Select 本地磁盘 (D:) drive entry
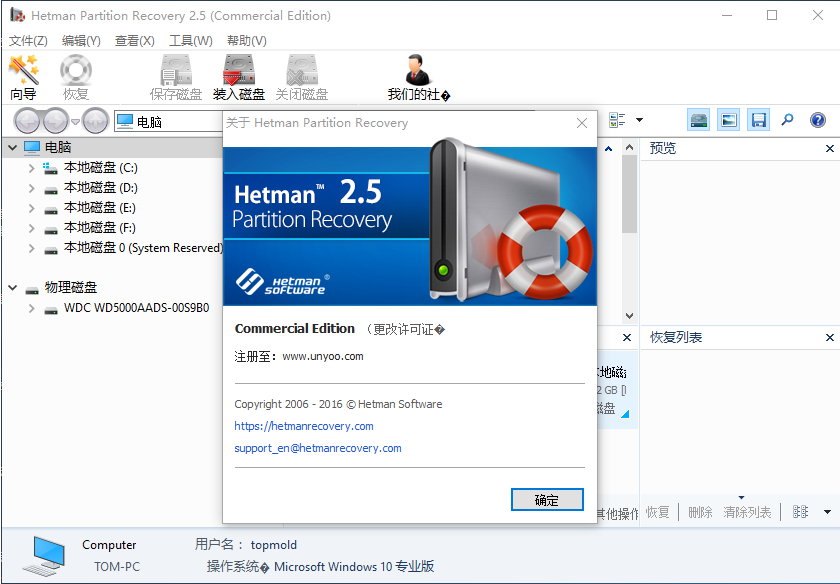This screenshot has width=840, height=584. pos(101,188)
